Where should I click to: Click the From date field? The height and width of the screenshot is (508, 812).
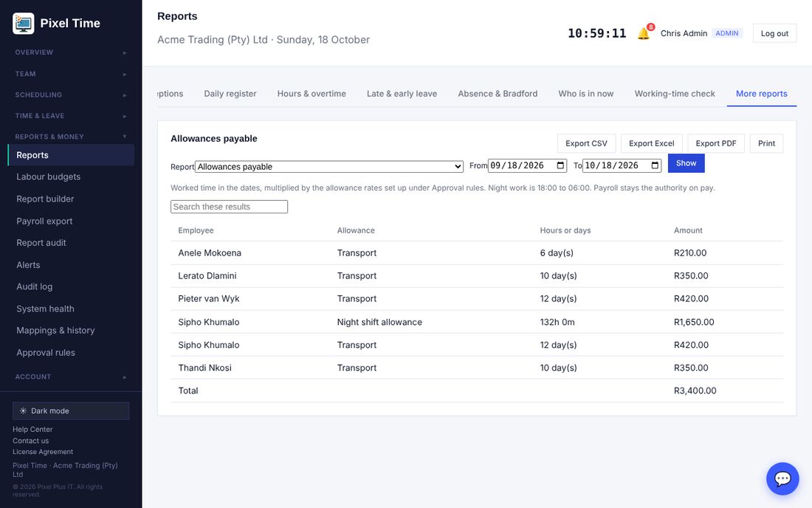pyautogui.click(x=527, y=165)
